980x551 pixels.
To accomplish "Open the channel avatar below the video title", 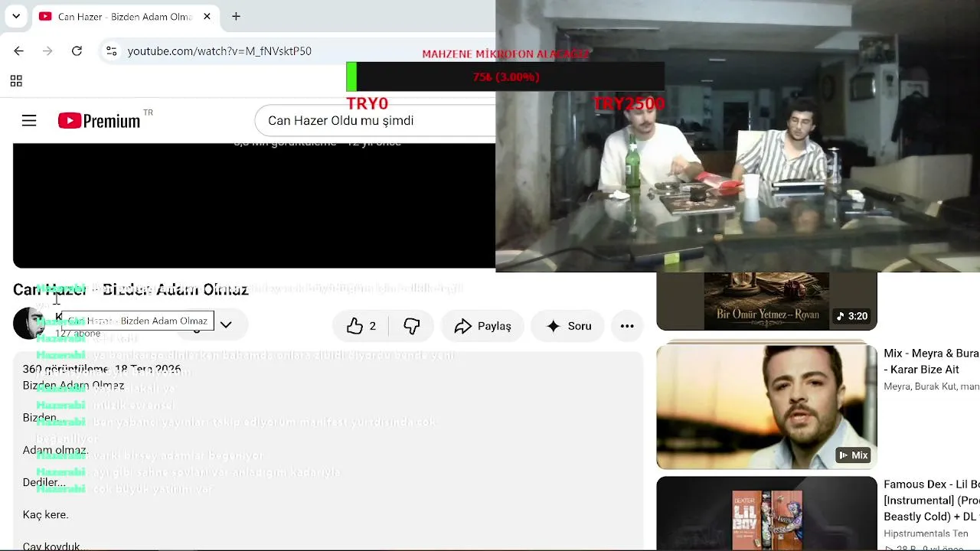I will coord(28,324).
